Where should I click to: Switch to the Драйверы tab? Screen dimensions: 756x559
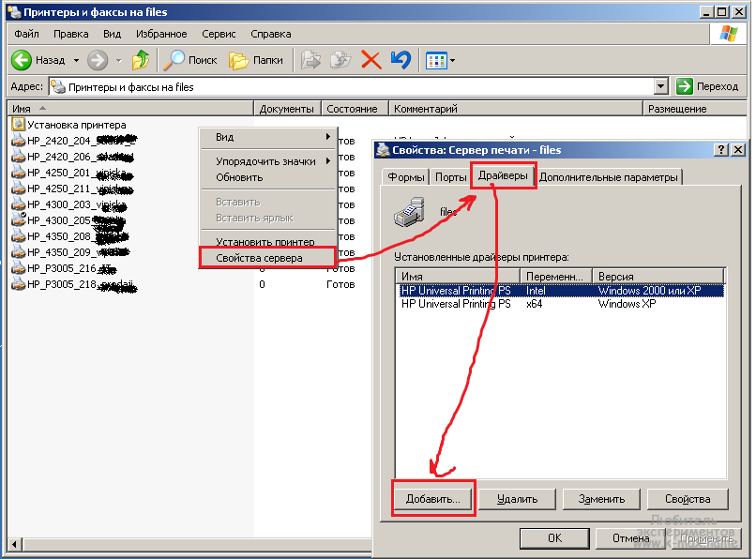[x=503, y=175]
